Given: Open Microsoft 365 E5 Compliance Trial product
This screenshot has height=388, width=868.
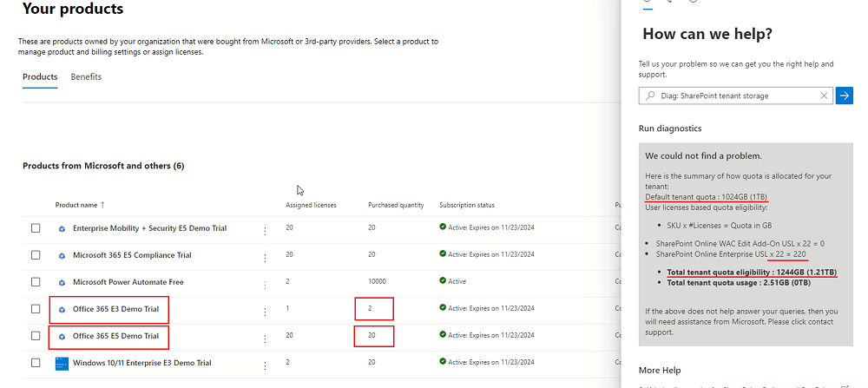Looking at the screenshot, I should 132,256.
